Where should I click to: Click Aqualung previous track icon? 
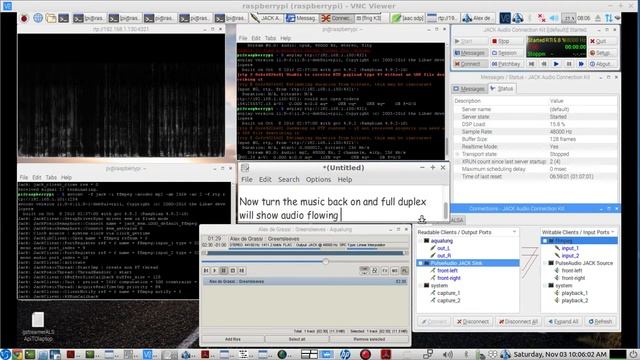tap(206, 271)
